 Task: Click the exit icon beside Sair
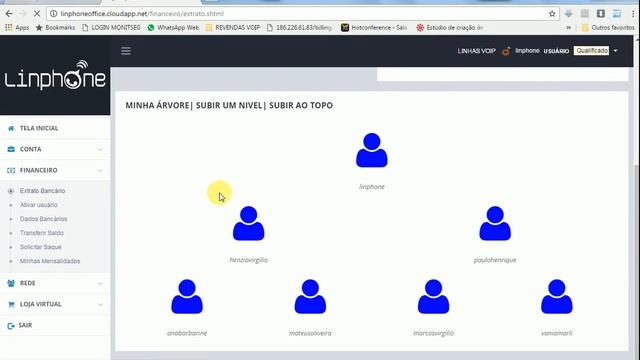tap(11, 326)
